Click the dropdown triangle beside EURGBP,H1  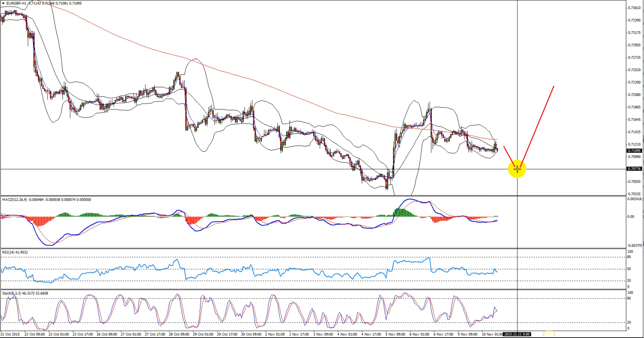click(3, 3)
